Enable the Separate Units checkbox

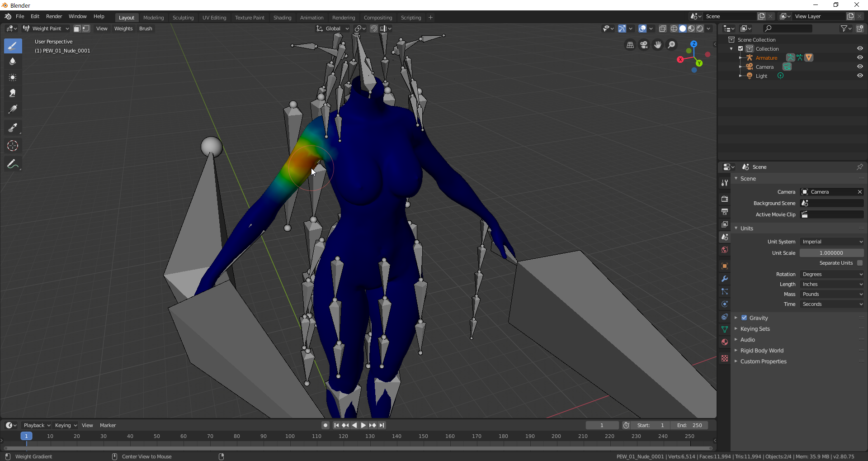coord(859,263)
